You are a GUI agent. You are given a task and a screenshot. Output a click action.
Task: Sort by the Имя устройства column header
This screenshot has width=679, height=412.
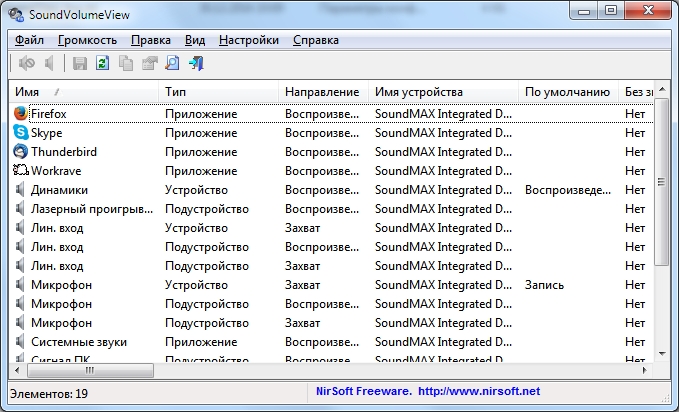pos(443,92)
